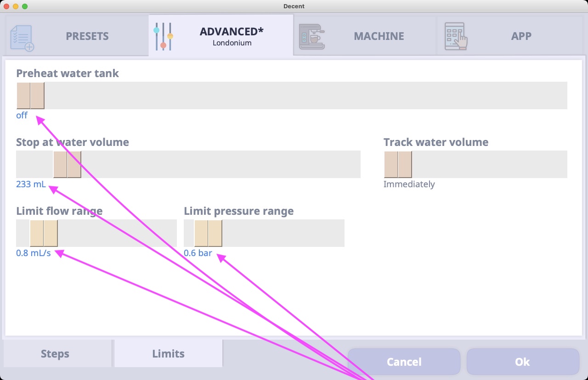Click the espresso machine icon

click(x=311, y=37)
